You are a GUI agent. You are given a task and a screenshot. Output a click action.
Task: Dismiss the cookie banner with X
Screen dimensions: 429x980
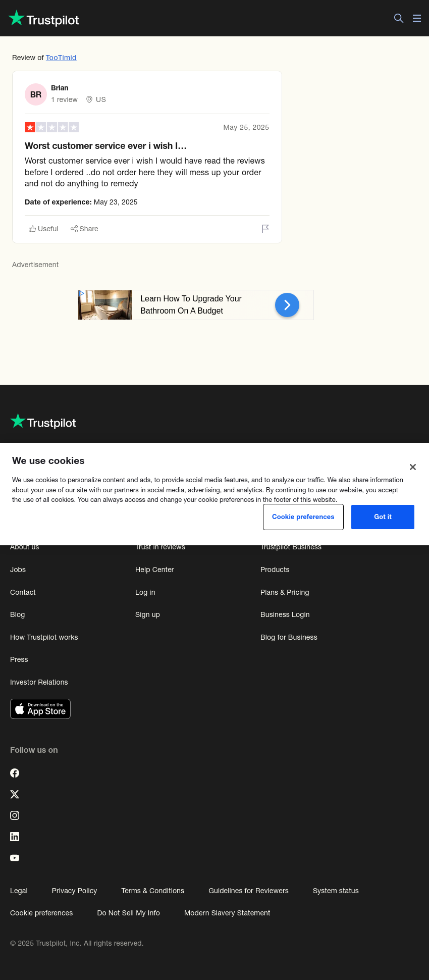pos(413,467)
